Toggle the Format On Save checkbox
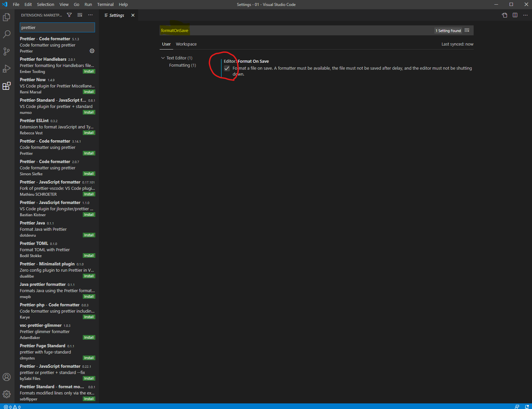 (227, 68)
